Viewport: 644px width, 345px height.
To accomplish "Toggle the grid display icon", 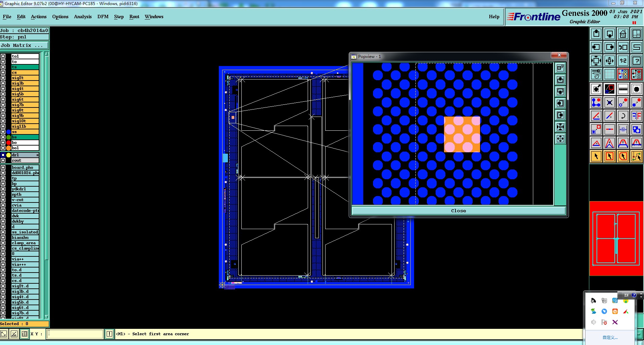I will point(610,74).
